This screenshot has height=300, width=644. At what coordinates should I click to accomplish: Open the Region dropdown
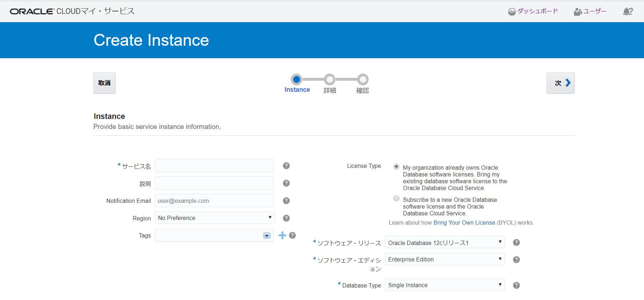click(x=215, y=218)
